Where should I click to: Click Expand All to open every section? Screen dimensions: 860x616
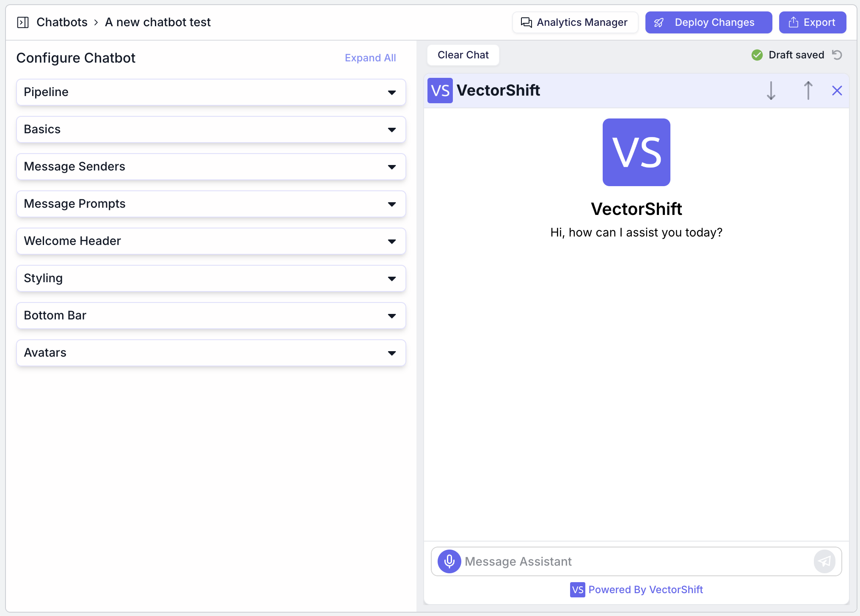point(370,58)
